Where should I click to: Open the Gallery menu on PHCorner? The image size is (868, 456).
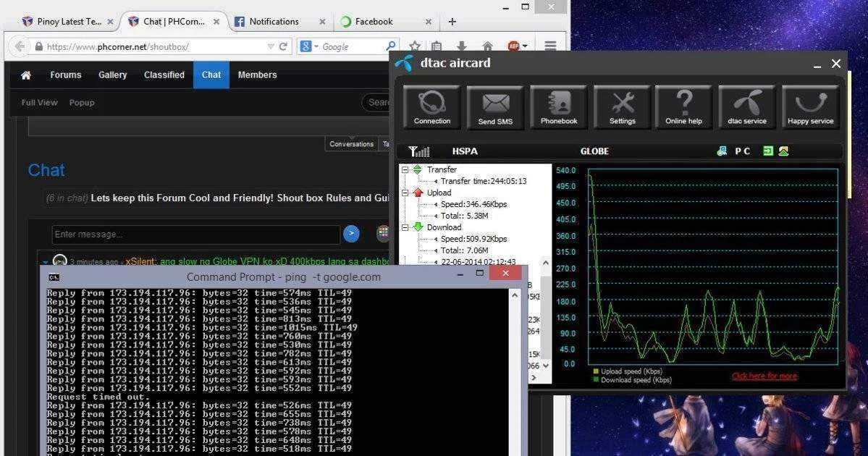112,75
